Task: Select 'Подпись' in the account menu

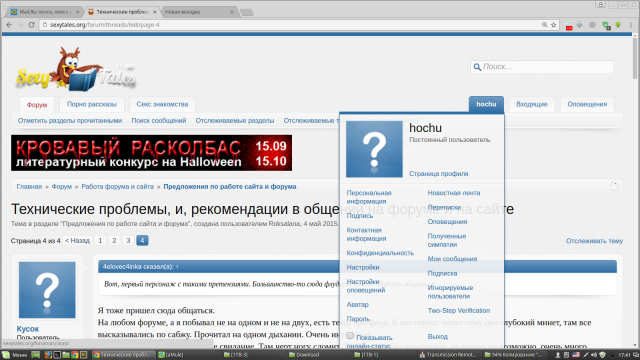Action: pos(360,216)
